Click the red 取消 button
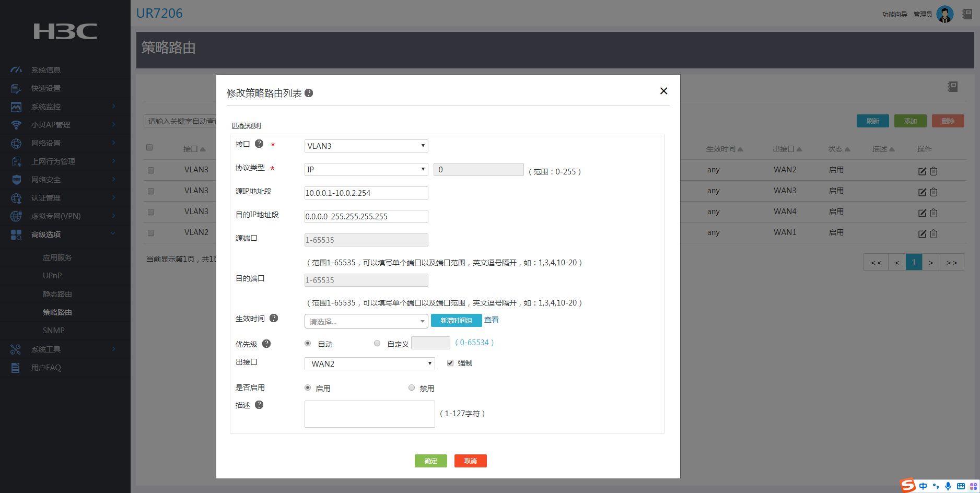980x493 pixels. [471, 461]
